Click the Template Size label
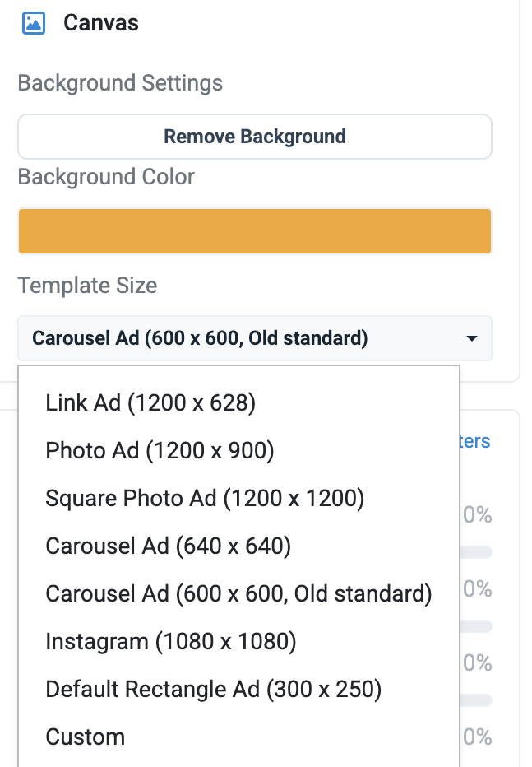The image size is (532, 767). point(87,286)
